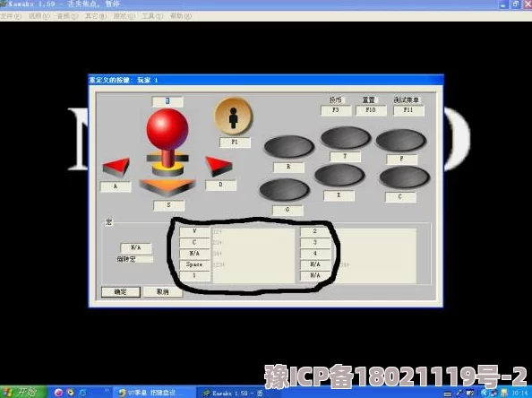The image size is (532, 398).
Task: Select the F10 reset key field
Action: tap(371, 110)
